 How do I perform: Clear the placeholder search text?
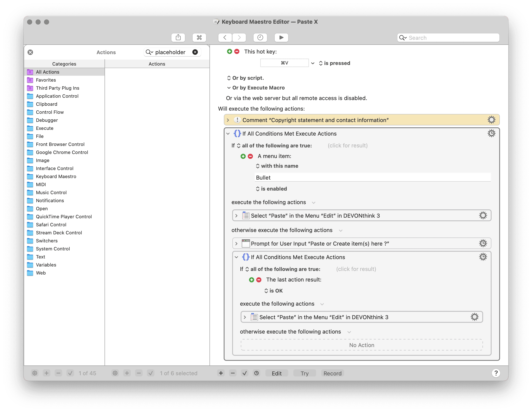click(195, 52)
